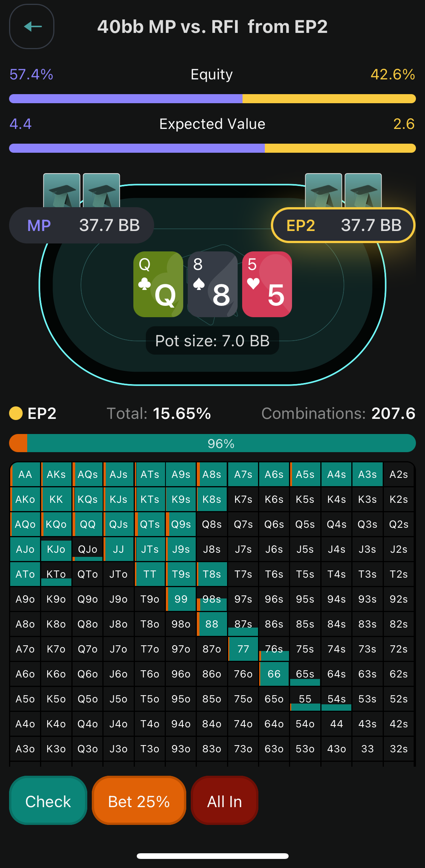Tap the 5 of hearts board card

pos(267,284)
